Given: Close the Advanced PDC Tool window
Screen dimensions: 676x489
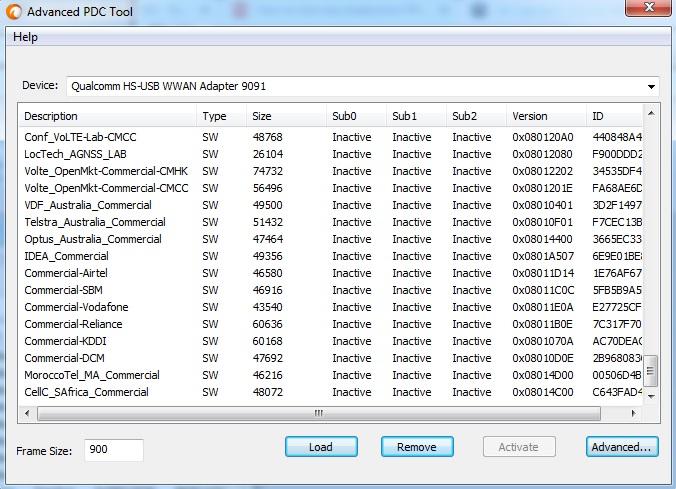Looking at the screenshot, I should 647,9.
